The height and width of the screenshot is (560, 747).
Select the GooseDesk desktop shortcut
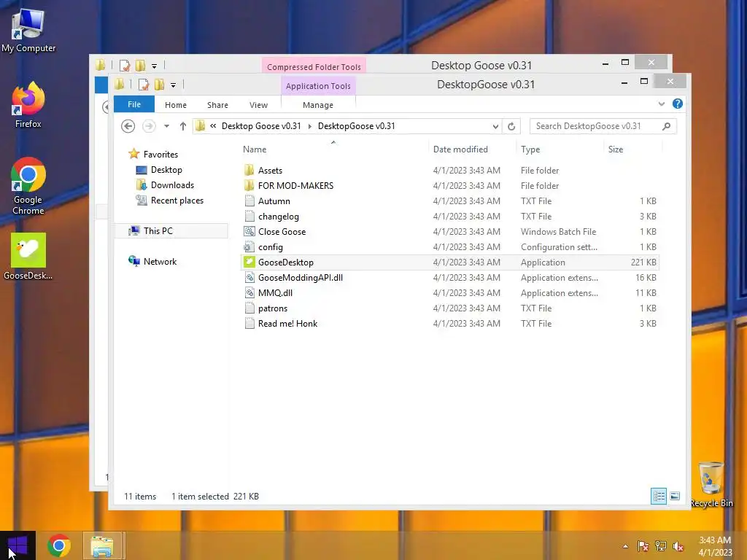[x=28, y=256]
